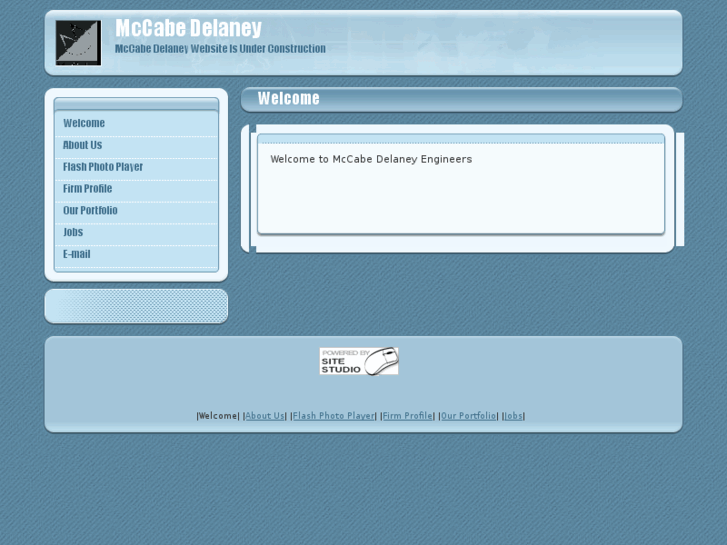
Task: Follow the footer Flash Photo Player link
Action: [x=333, y=416]
